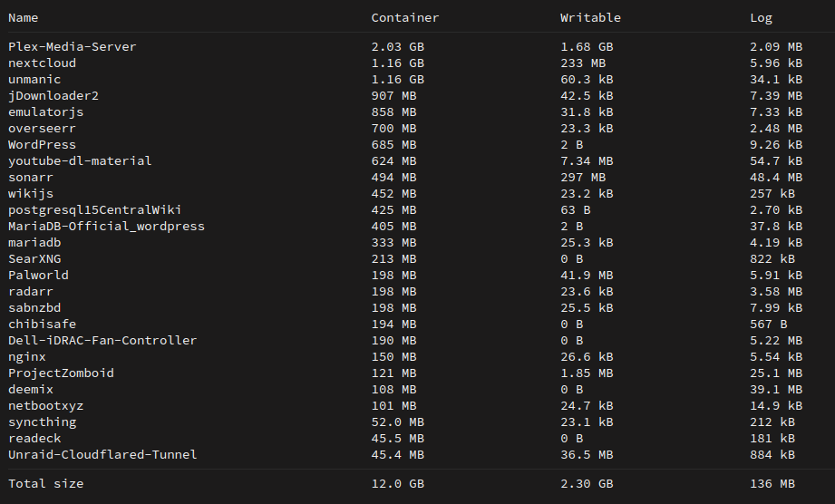835x504 pixels.
Task: Click the Name column header
Action: [x=23, y=17]
